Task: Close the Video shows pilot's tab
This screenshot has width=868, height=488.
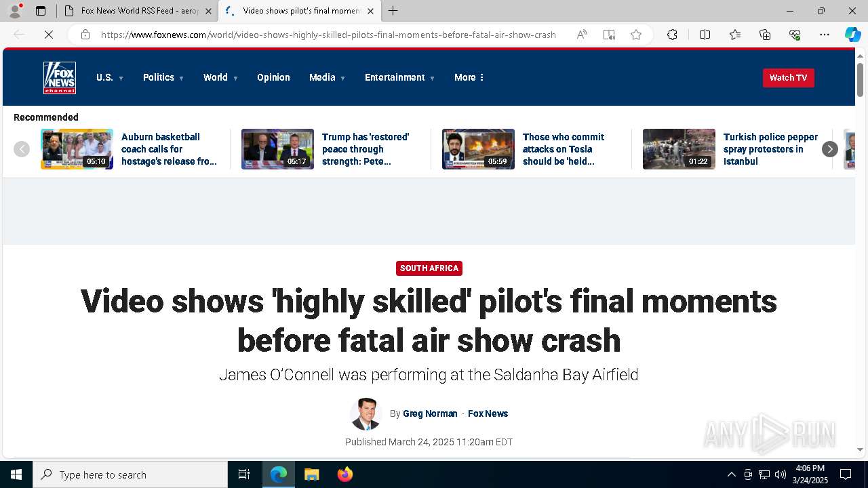Action: click(370, 11)
